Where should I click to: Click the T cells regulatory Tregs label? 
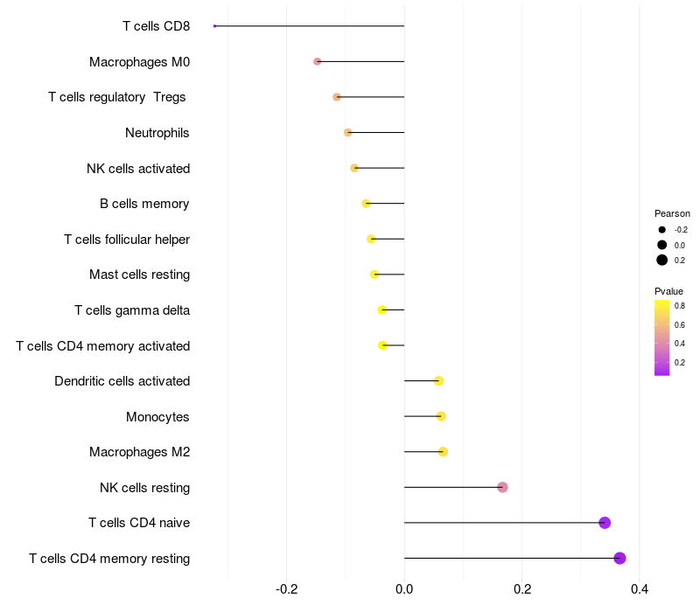pyautogui.click(x=117, y=97)
